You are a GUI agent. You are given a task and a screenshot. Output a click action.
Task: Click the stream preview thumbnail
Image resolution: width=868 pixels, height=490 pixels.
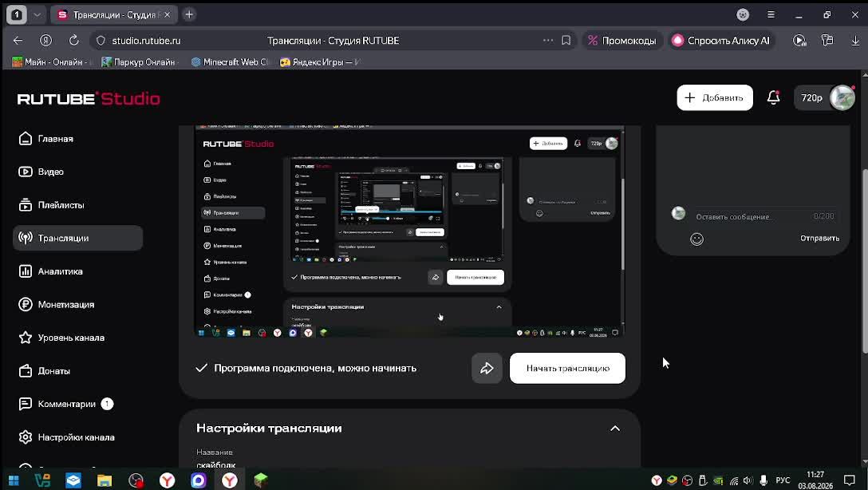point(409,231)
